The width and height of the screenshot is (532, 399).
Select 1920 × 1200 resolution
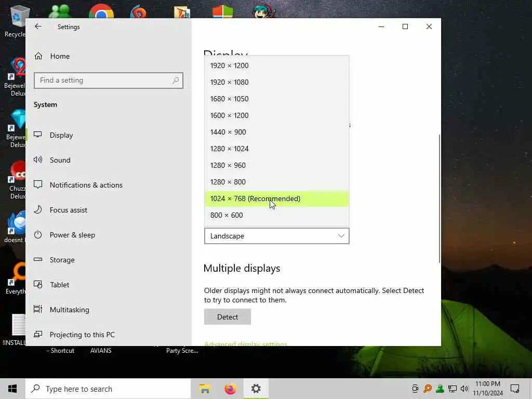[276, 65]
